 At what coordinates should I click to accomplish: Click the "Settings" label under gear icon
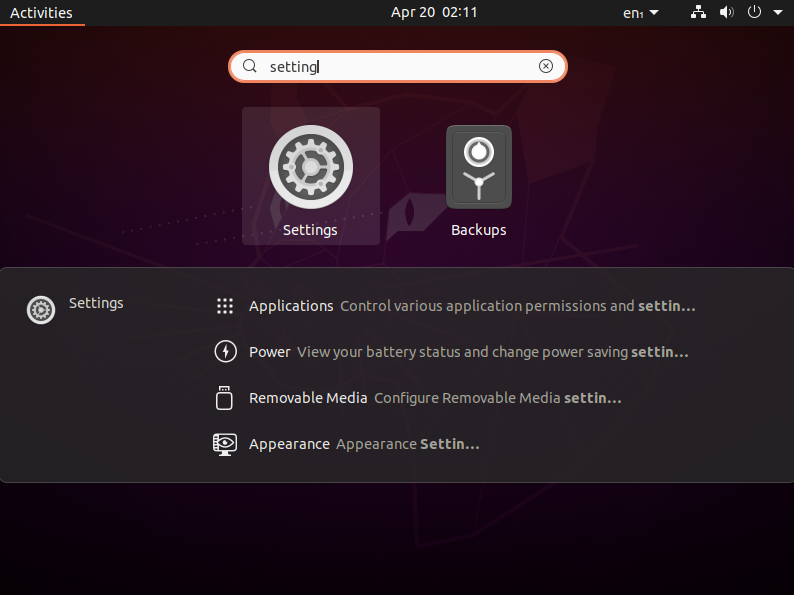pos(310,230)
